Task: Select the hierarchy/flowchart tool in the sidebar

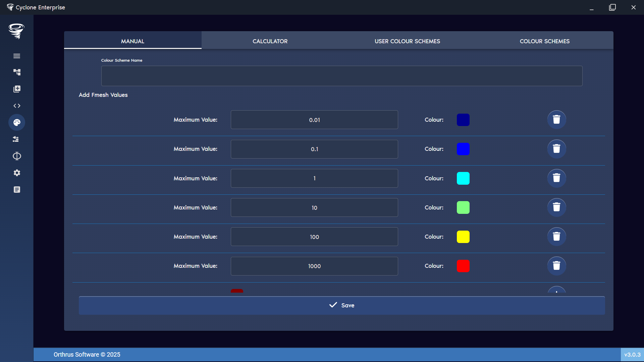Action: [17, 72]
